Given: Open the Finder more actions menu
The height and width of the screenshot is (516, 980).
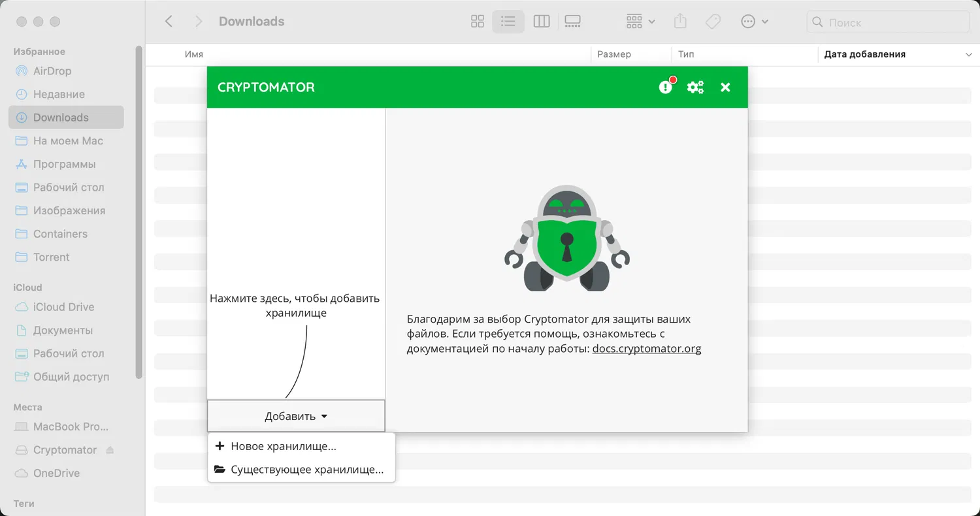Looking at the screenshot, I should 755,22.
